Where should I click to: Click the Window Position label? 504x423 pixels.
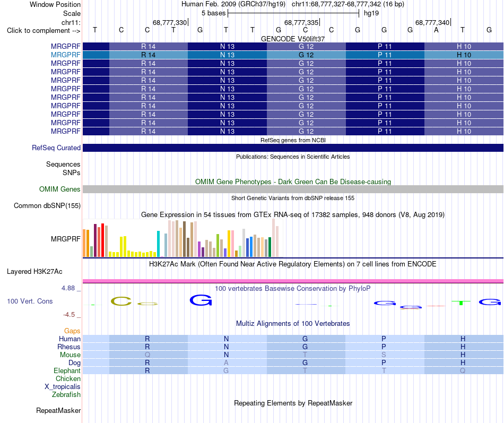[55, 4]
